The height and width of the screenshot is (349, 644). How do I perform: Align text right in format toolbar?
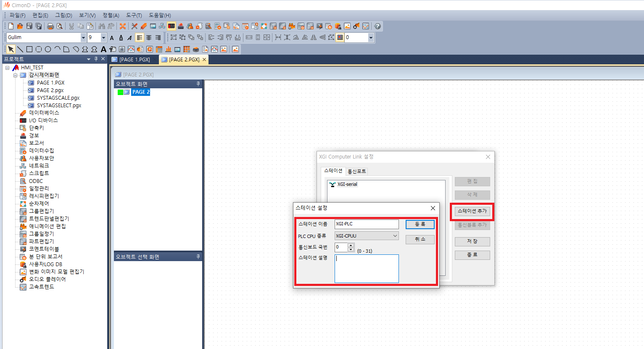158,37
